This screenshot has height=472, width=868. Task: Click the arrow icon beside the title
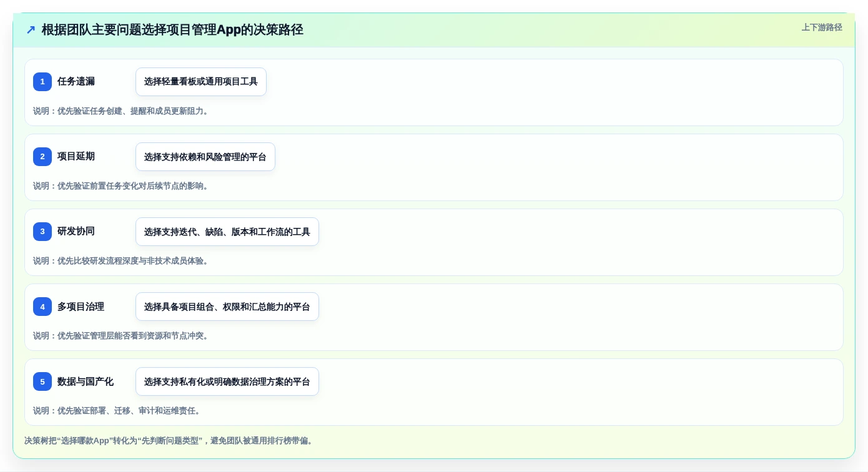[31, 30]
